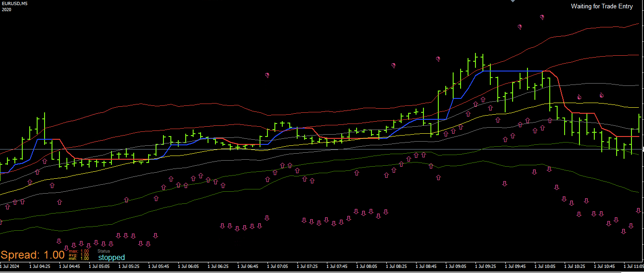Select the 1 Jul 09:45 time label

515,267
